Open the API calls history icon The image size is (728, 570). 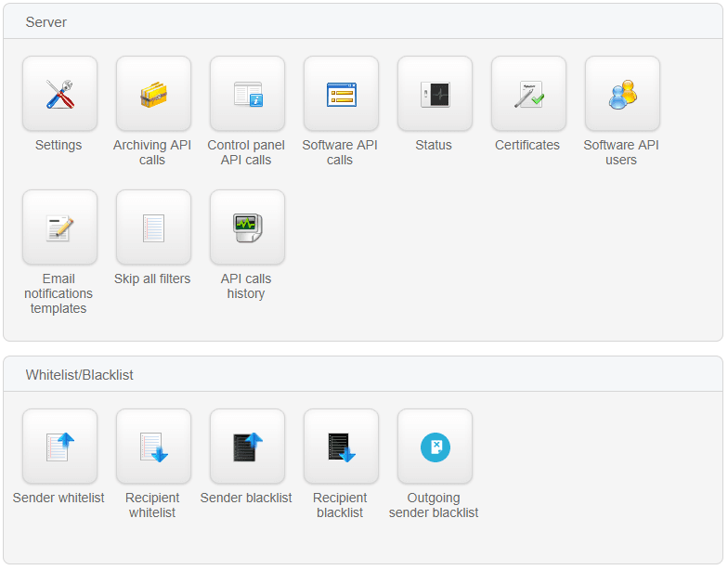[x=247, y=227]
